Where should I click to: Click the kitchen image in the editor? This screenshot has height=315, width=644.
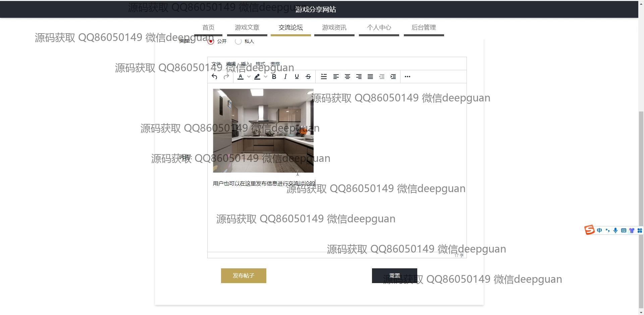click(x=263, y=130)
